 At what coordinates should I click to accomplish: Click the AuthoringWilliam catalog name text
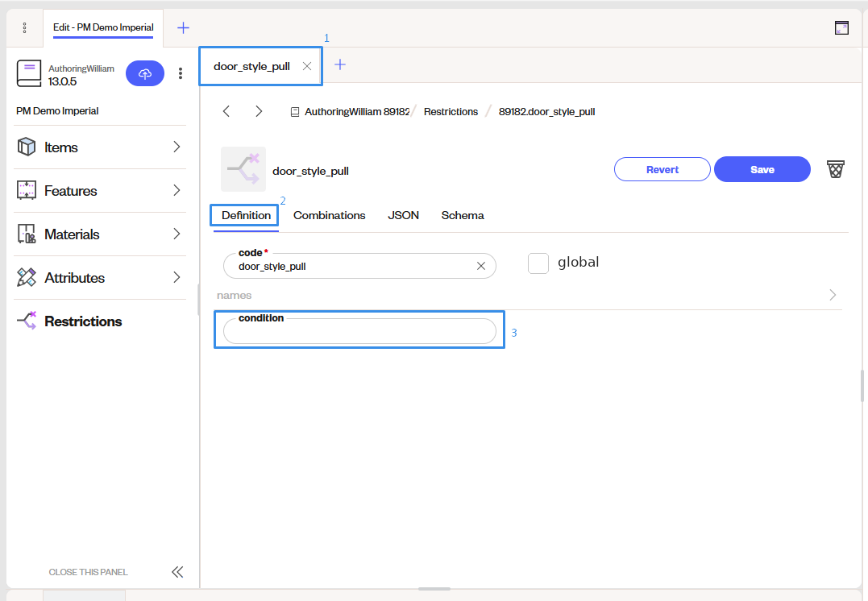point(81,68)
